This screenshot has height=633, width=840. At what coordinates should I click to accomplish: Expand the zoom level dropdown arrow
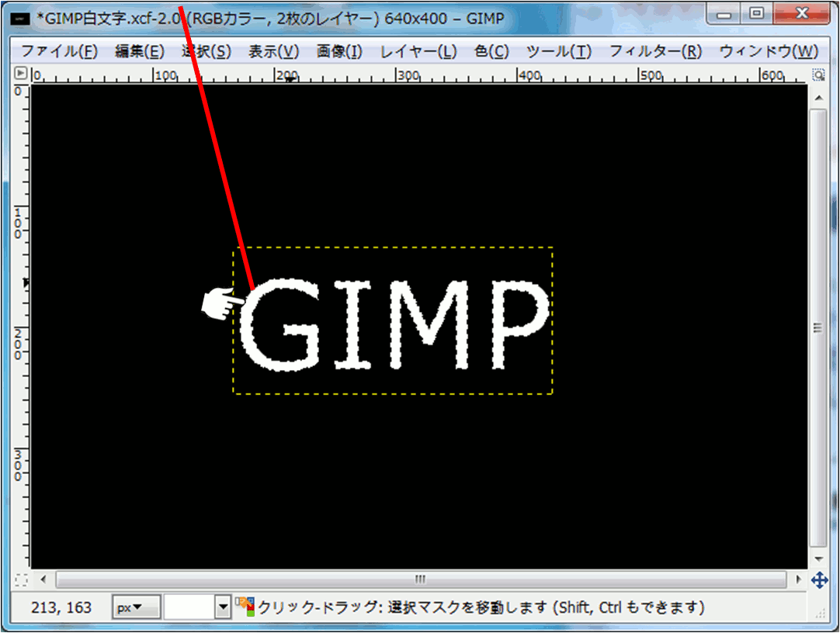[x=224, y=607]
